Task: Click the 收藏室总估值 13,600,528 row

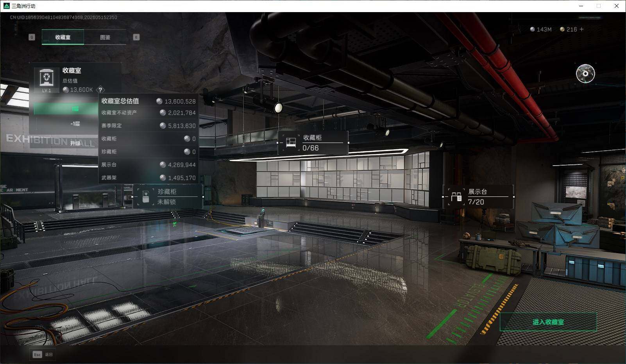Action: click(148, 101)
